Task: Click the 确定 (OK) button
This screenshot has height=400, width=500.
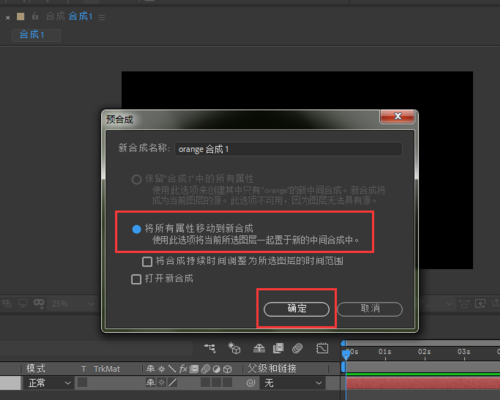Action: [296, 309]
